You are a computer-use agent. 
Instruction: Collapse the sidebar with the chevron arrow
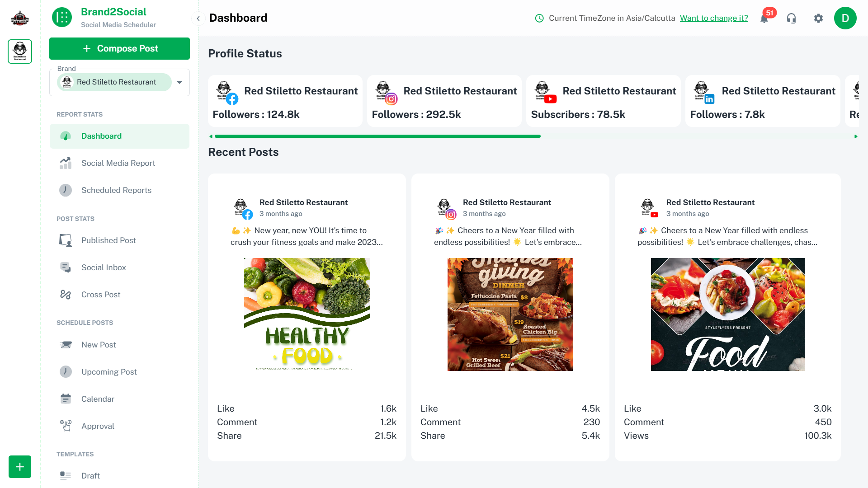(198, 19)
